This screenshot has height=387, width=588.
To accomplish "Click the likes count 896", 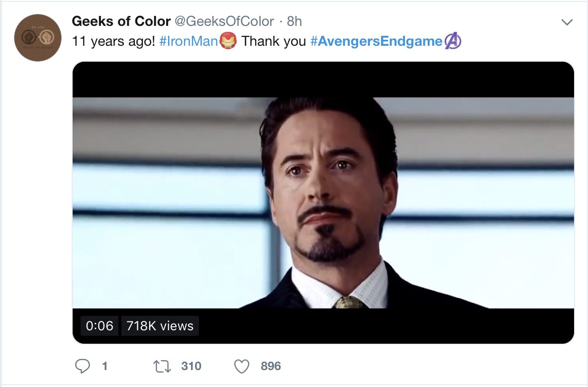I will point(271,367).
